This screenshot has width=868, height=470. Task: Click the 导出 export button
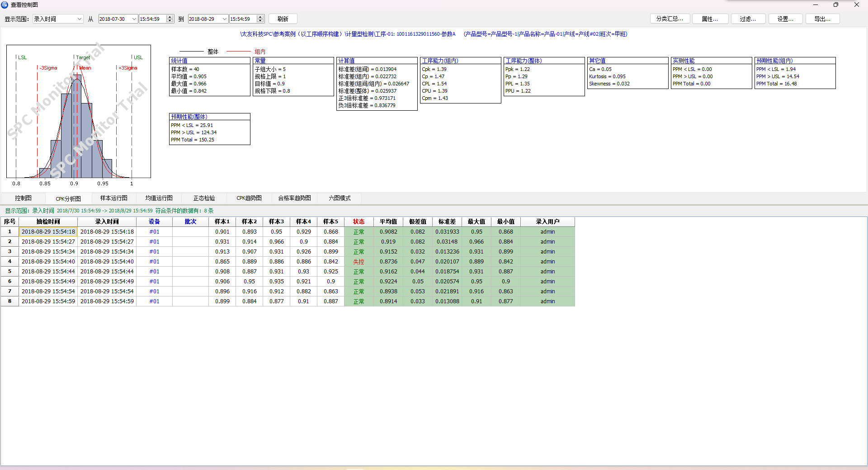tap(822, 19)
